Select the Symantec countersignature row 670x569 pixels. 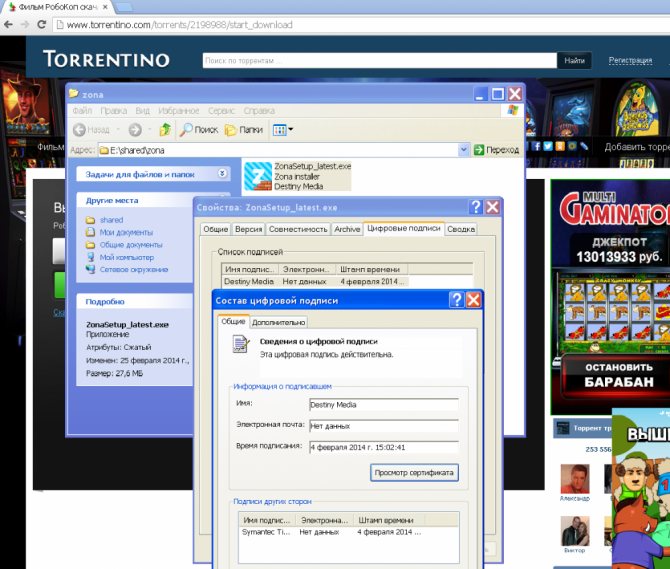348,532
